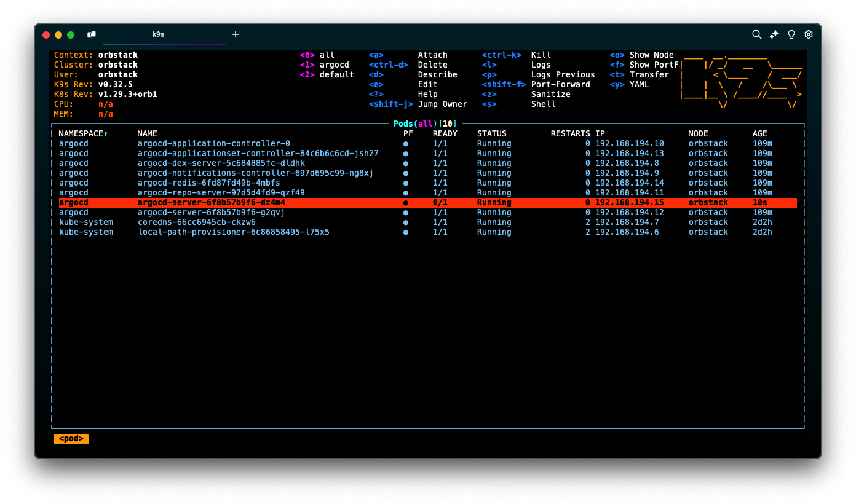This screenshot has width=856, height=504.
Task: Click IP address 192.168.194.7
Action: tap(627, 222)
